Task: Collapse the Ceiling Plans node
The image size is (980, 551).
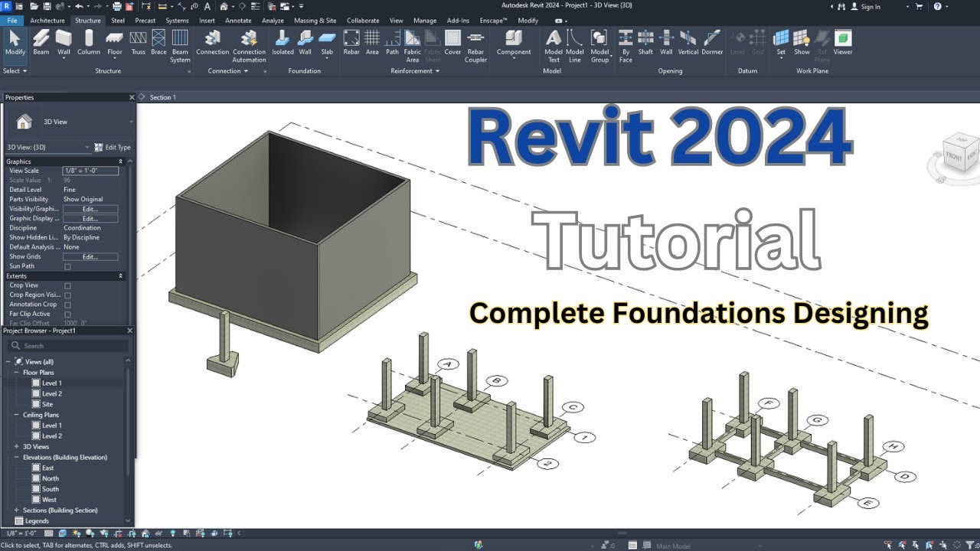Action: click(16, 415)
